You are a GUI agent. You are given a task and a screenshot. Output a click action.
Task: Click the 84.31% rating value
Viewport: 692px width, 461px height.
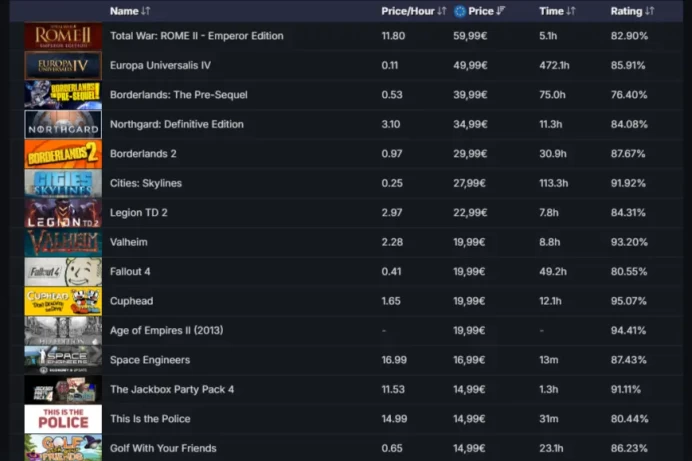(x=628, y=213)
